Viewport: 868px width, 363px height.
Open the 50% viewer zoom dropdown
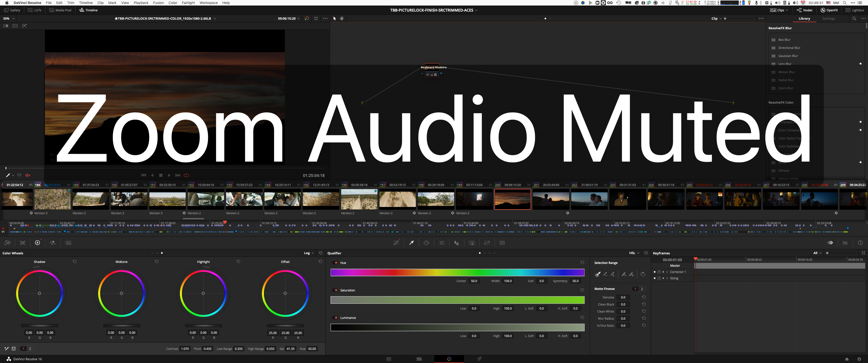click(x=9, y=18)
